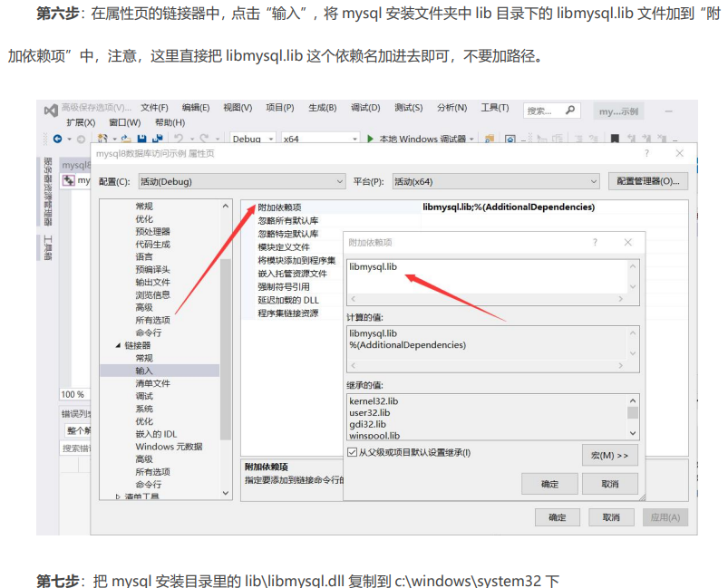Screen dimensions: 728x588
Task: Open the 扩展(X) menu
Action: [81, 122]
